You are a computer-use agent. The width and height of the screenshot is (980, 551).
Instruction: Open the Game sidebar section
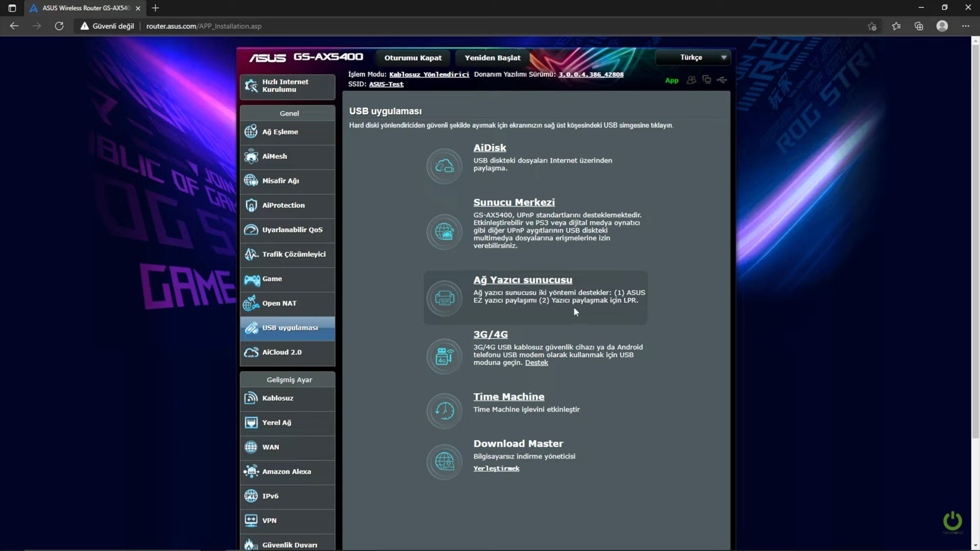coord(287,279)
